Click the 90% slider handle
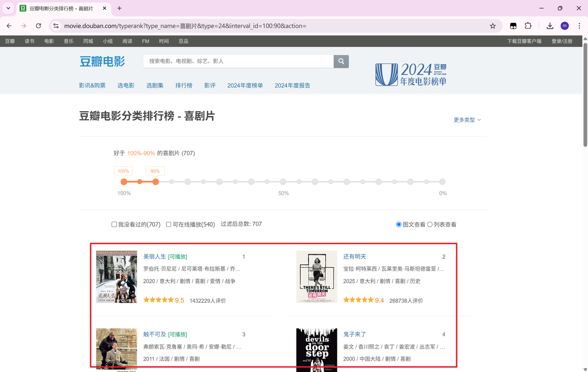This screenshot has height=372, width=588. coord(156,182)
